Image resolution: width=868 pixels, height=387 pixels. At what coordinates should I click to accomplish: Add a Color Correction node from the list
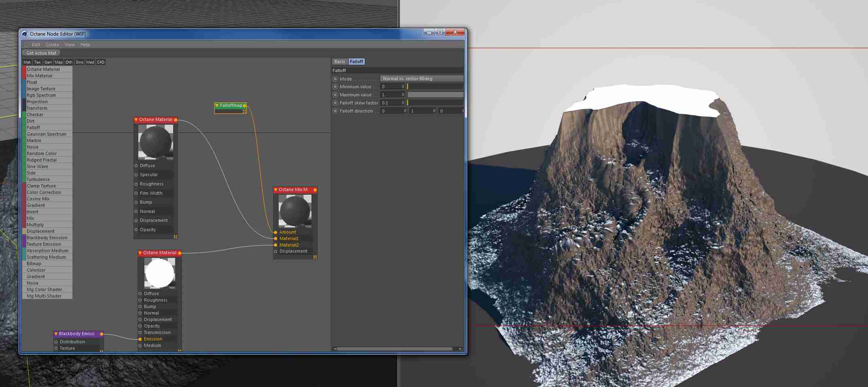pyautogui.click(x=47, y=192)
